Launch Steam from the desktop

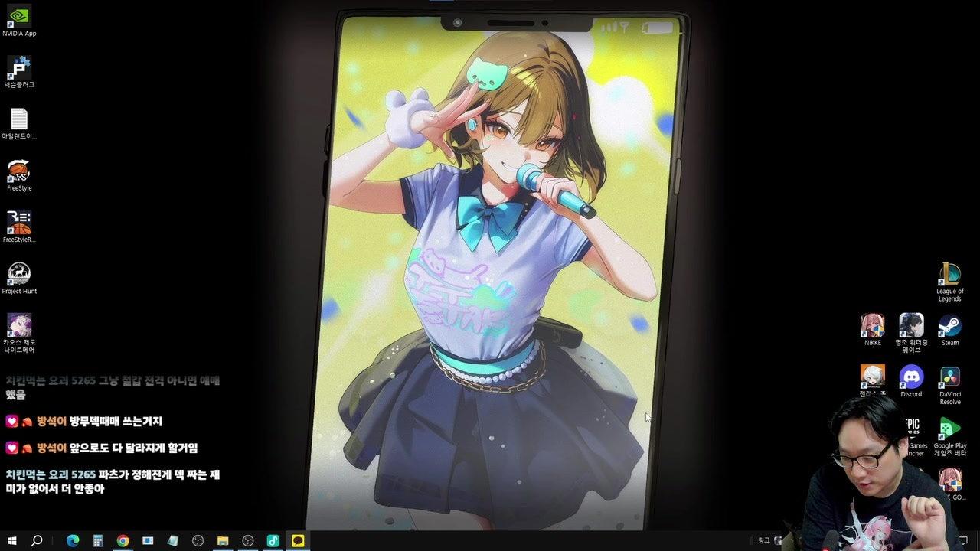coord(950,329)
